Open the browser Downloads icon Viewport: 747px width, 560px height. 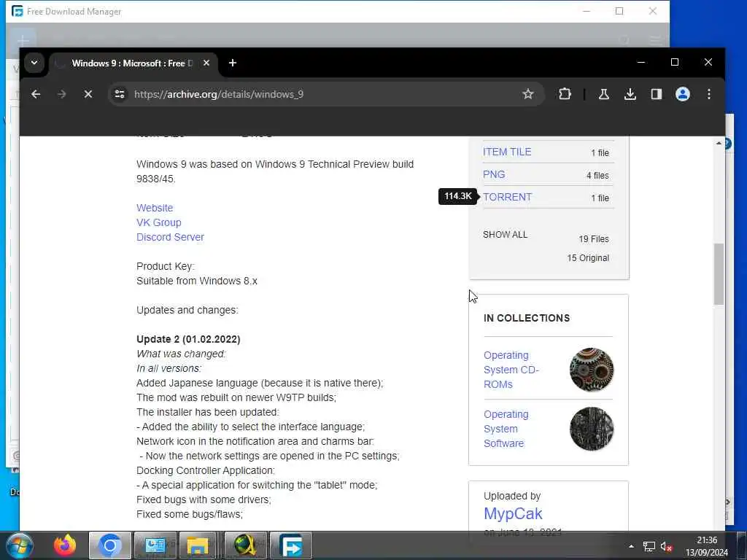coord(630,94)
